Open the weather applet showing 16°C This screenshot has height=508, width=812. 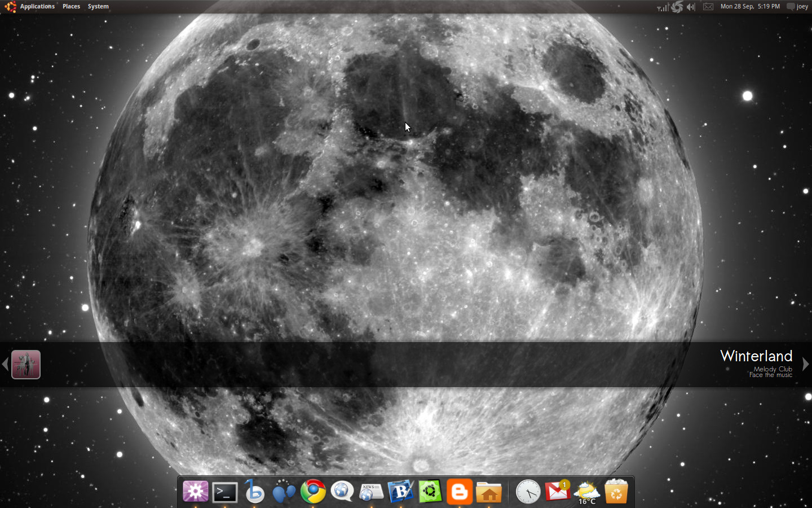[x=586, y=492]
